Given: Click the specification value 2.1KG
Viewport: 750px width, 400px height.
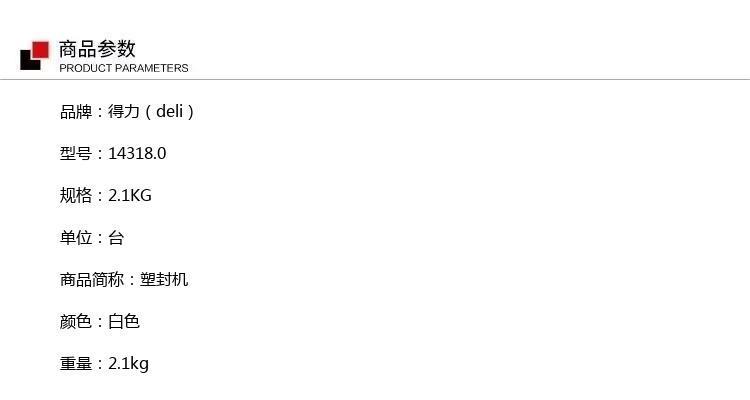Looking at the screenshot, I should [x=130, y=195].
